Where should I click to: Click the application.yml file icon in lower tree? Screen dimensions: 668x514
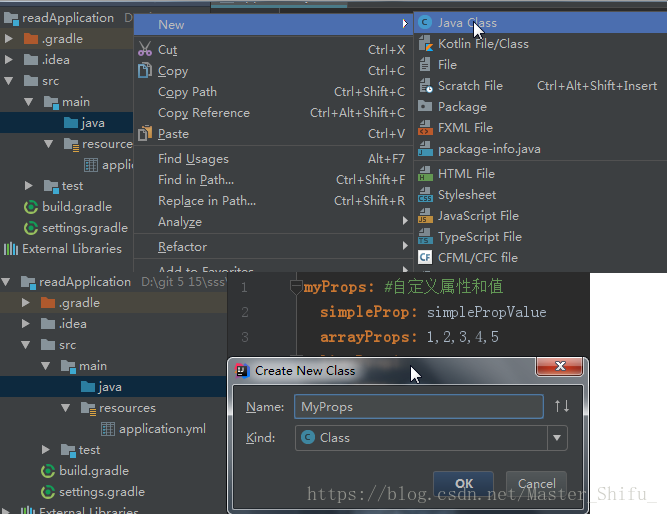pyautogui.click(x=108, y=429)
